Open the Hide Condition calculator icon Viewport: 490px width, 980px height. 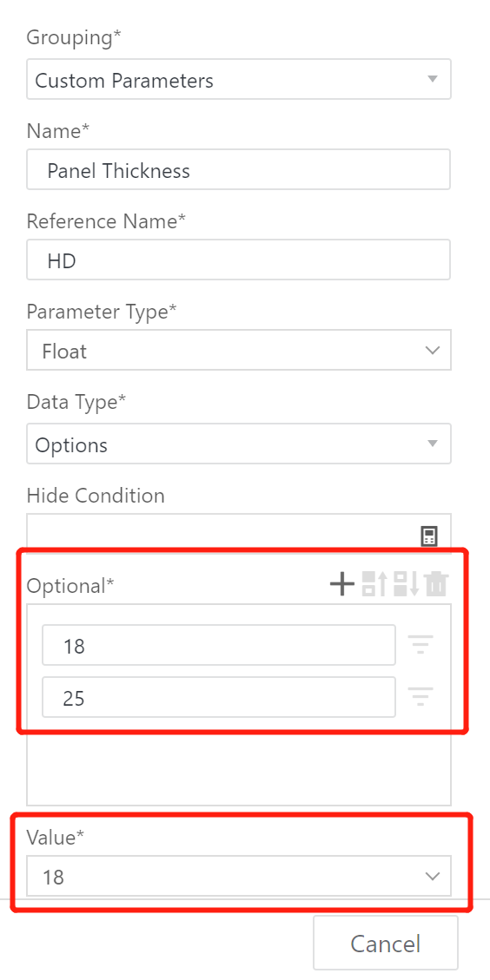[428, 536]
